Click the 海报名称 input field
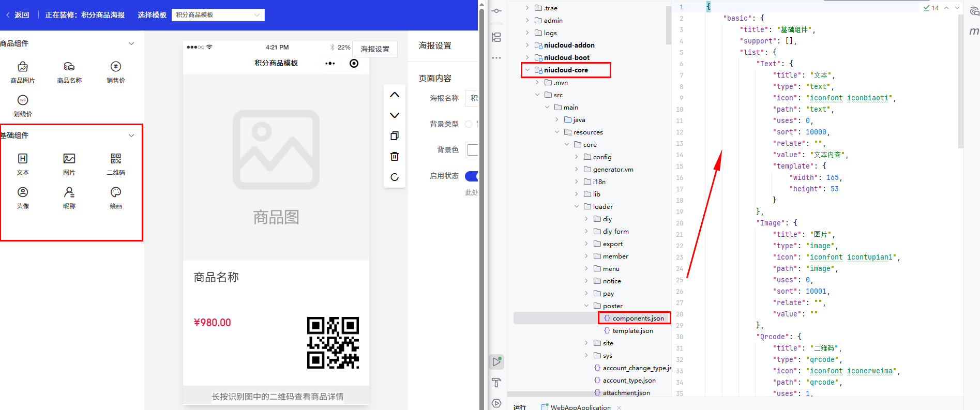The image size is (980, 410). [x=472, y=98]
